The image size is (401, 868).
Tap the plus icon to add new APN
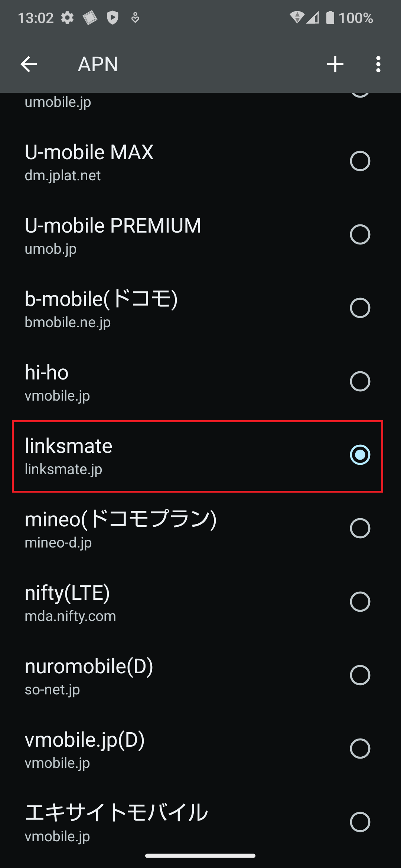tap(335, 64)
